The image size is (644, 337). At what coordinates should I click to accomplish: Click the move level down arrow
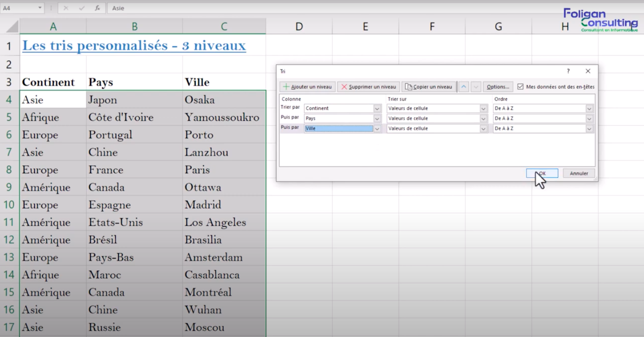pos(476,87)
